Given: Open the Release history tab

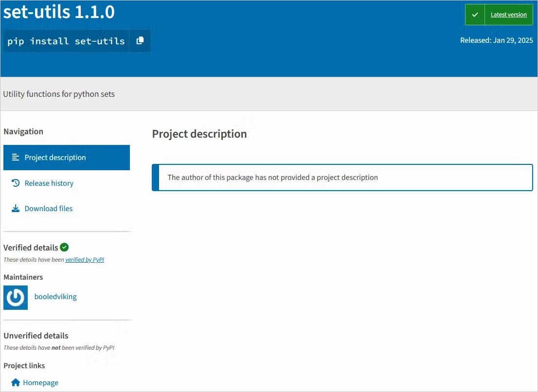Looking at the screenshot, I should pos(49,183).
